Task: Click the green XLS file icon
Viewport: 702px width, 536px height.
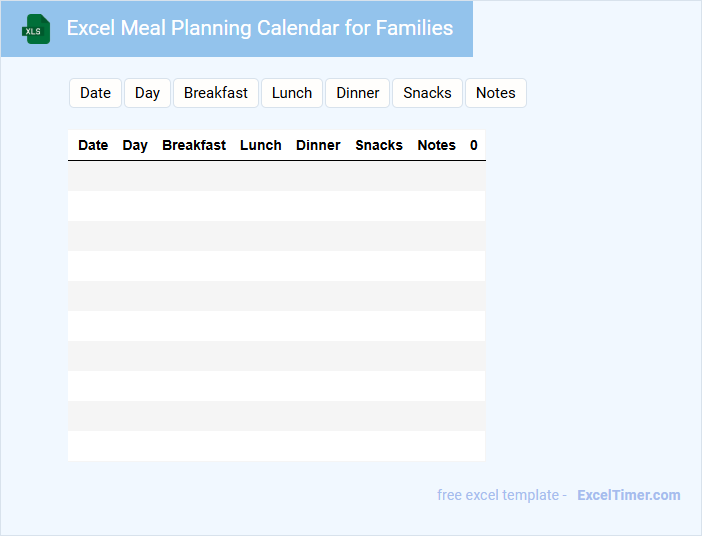Action: [36, 29]
